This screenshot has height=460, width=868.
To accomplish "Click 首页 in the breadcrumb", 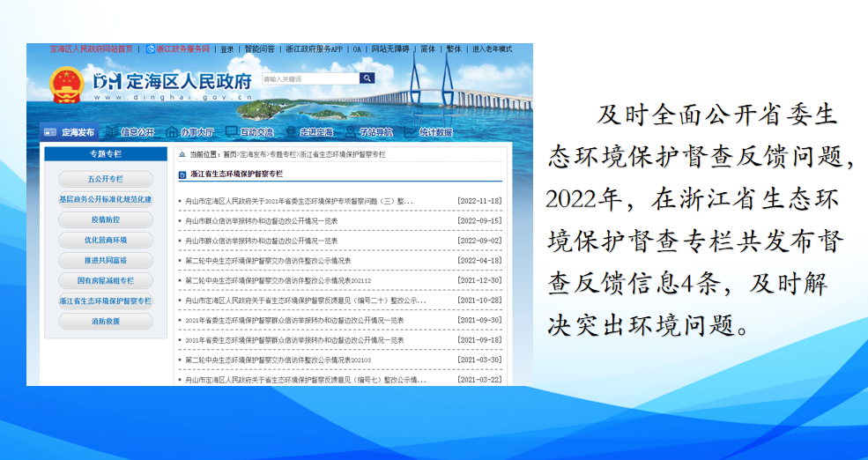I will [x=229, y=154].
